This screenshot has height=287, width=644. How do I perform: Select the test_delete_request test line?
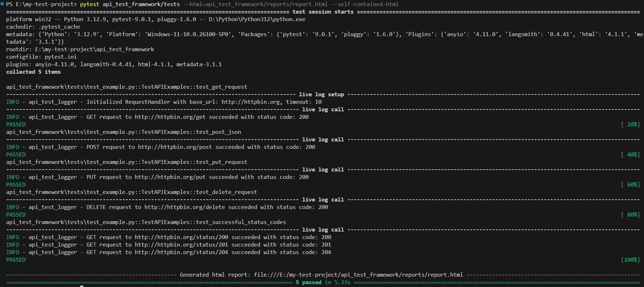click(x=131, y=192)
